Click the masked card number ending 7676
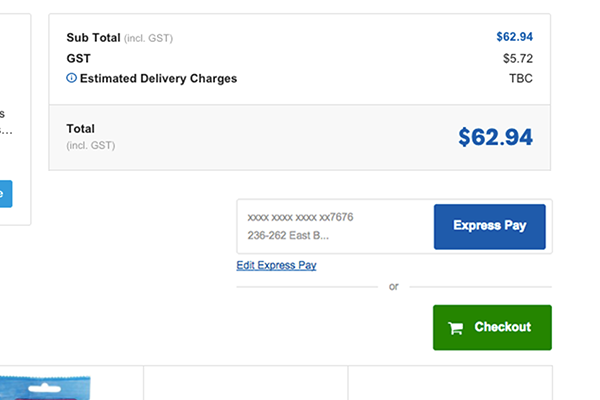600x400 pixels. tap(300, 217)
